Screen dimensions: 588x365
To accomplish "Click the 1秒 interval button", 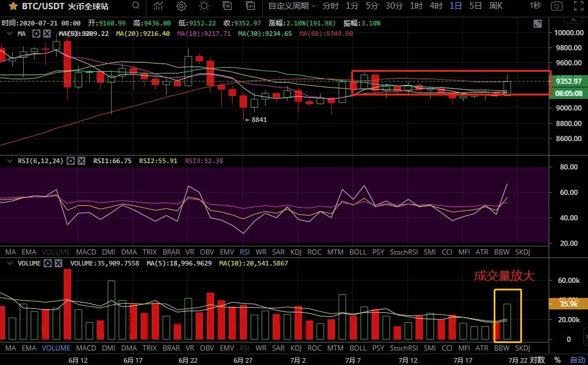I will click(x=535, y=6).
